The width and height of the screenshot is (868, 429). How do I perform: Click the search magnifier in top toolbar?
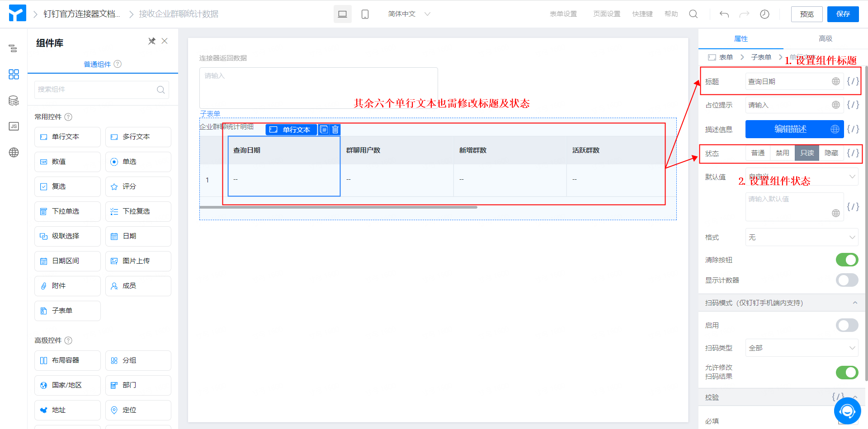[x=693, y=14]
